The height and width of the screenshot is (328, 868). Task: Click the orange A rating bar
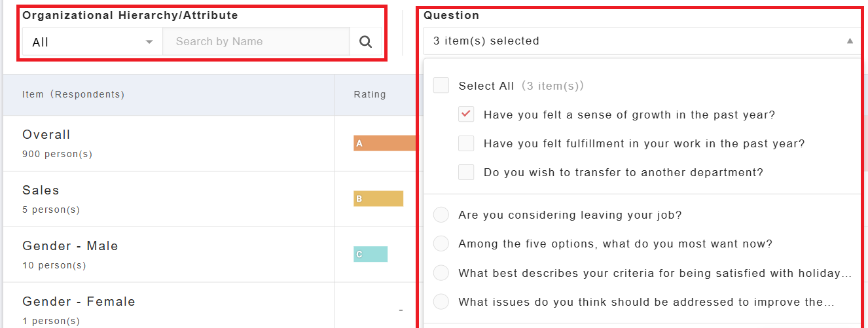point(385,143)
